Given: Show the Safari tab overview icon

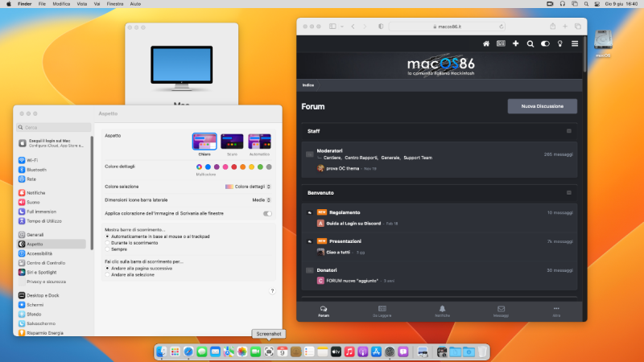Looking at the screenshot, I should coord(578,27).
